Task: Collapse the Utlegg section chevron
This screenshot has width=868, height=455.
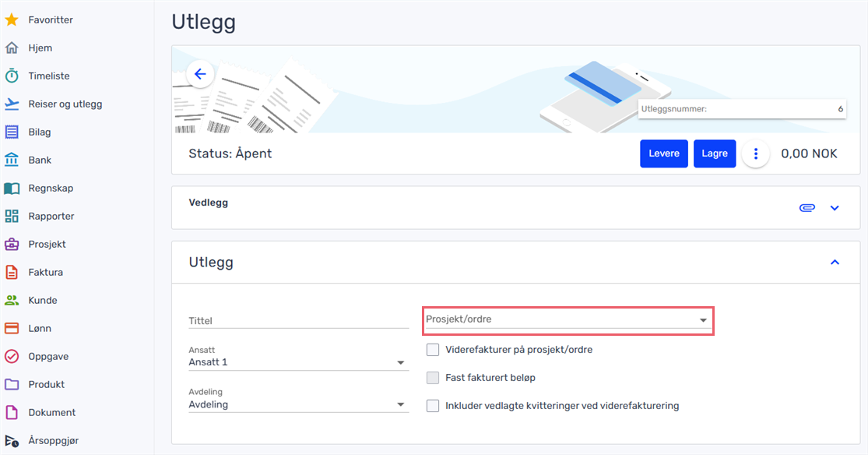Action: coord(835,262)
